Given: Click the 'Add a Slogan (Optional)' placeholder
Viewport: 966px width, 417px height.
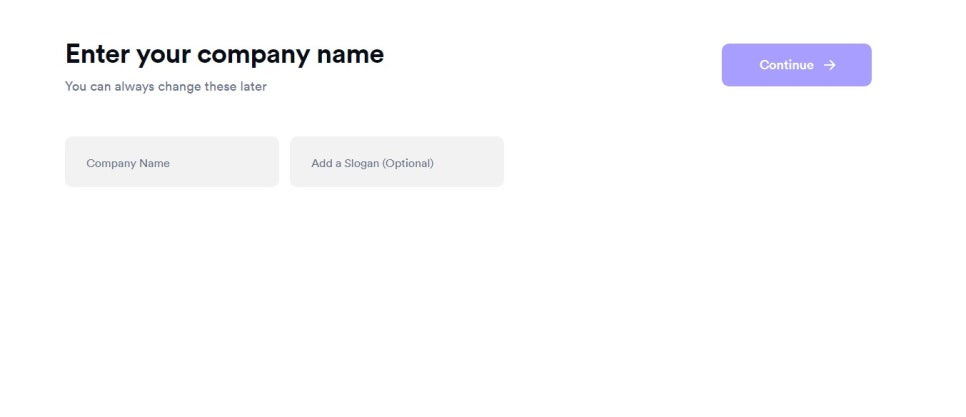Looking at the screenshot, I should (372, 163).
